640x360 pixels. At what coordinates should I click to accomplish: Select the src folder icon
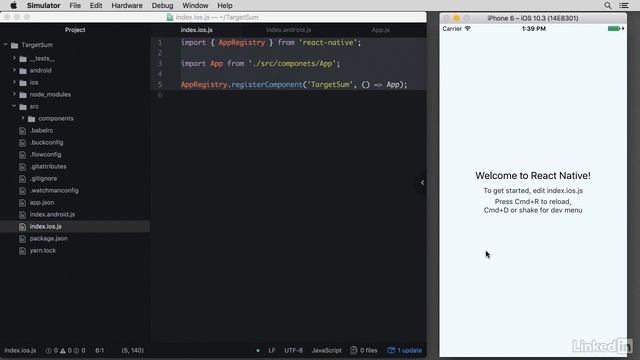point(23,107)
